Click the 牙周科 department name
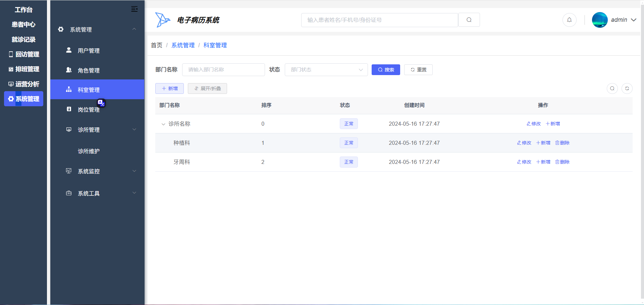 (181, 162)
